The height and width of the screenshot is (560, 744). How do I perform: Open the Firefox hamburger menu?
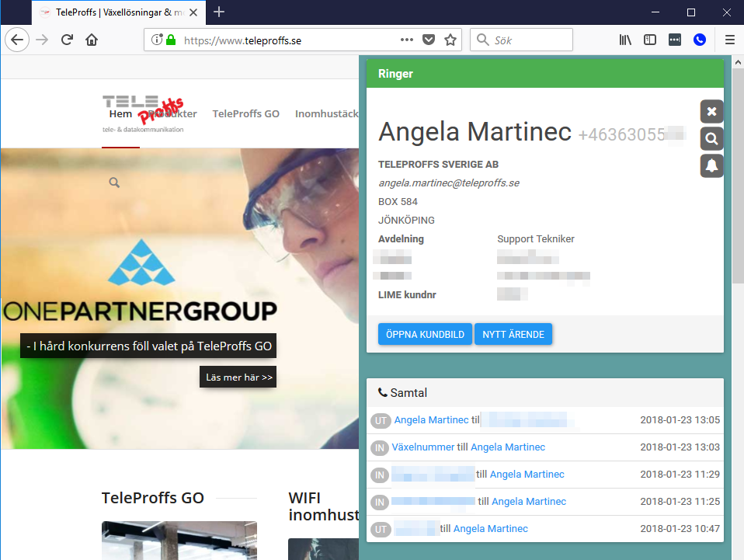tap(730, 40)
